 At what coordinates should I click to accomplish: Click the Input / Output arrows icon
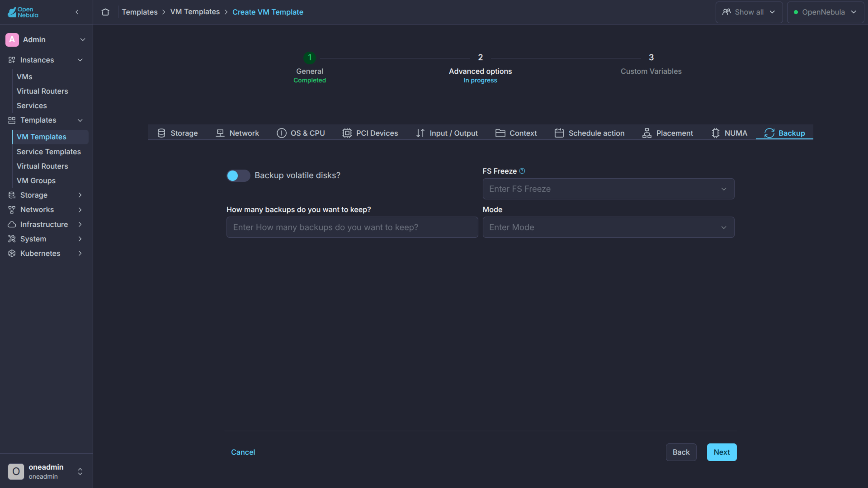(420, 133)
